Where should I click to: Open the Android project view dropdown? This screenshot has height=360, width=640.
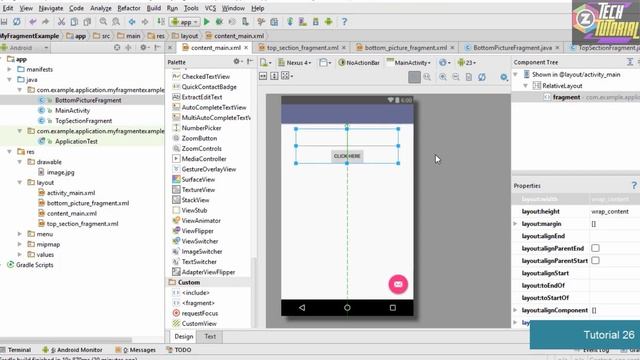25,48
